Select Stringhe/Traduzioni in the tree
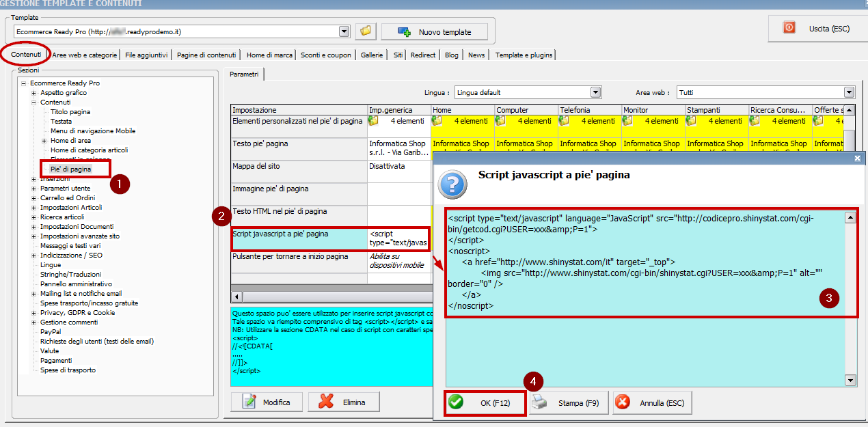The image size is (868, 427). pyautogui.click(x=71, y=275)
